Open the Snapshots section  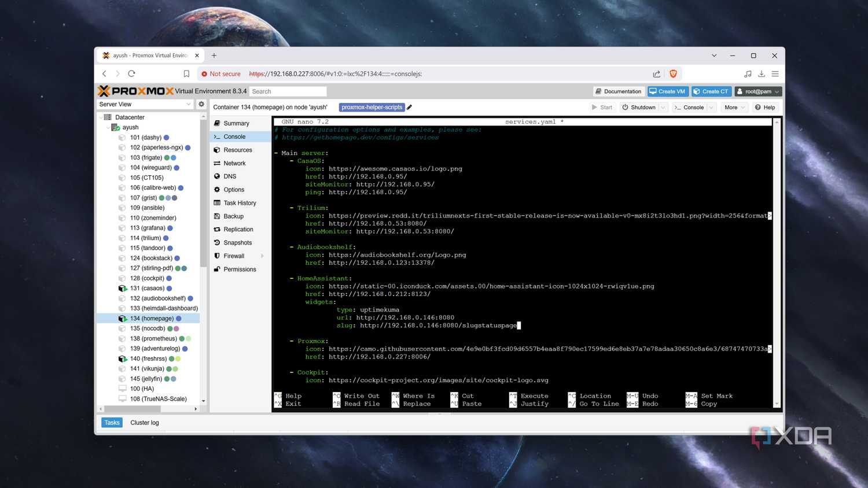(x=237, y=243)
